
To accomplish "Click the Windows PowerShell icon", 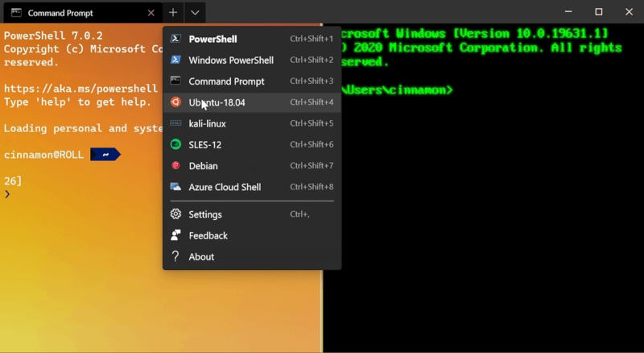I will [175, 60].
